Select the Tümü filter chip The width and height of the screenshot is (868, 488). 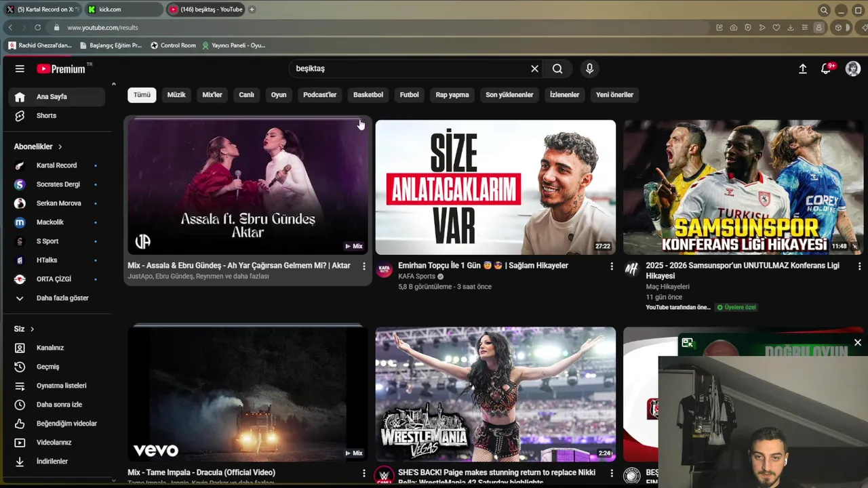point(142,95)
